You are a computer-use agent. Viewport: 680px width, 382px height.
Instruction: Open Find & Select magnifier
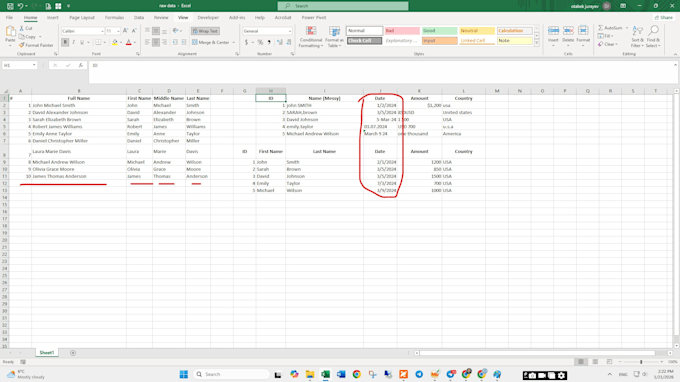click(653, 36)
